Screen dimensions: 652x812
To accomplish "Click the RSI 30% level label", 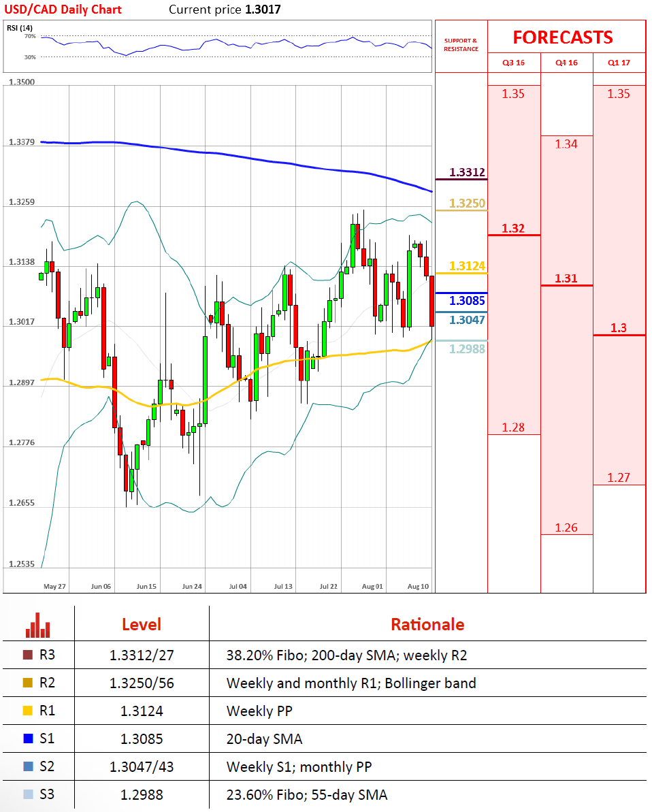I will pos(30,57).
